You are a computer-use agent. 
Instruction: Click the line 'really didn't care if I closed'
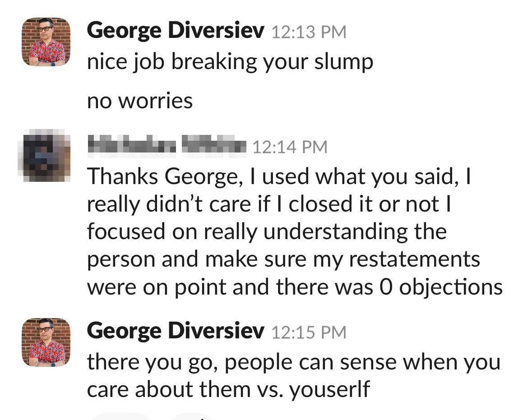coord(269,204)
